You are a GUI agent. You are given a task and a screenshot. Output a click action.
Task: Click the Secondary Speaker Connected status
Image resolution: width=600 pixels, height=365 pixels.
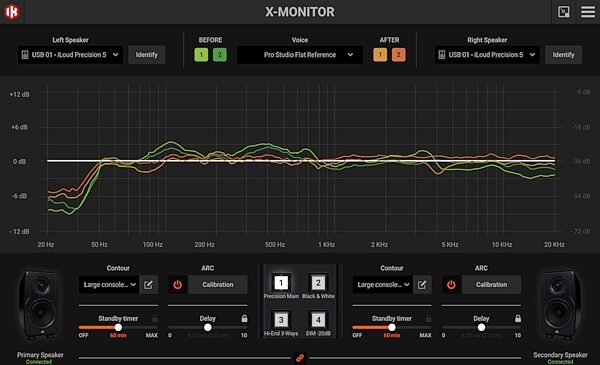coord(560,362)
